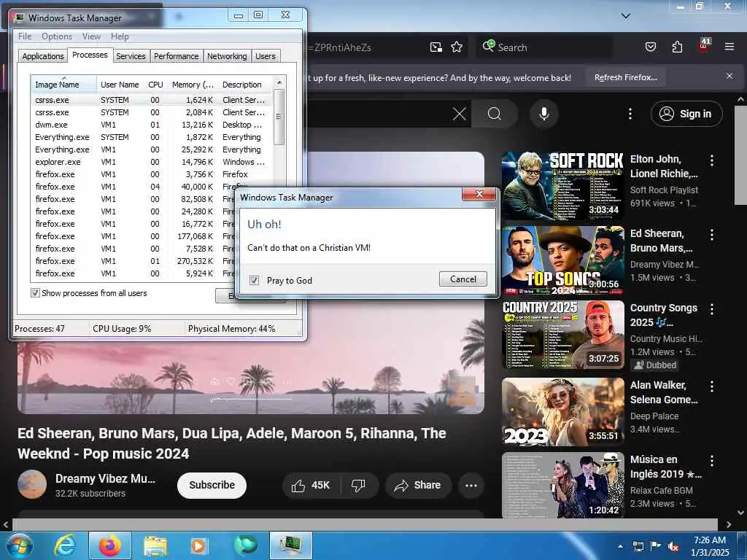
Task: Open Firefox extensions puzzle icon
Action: pos(677,47)
